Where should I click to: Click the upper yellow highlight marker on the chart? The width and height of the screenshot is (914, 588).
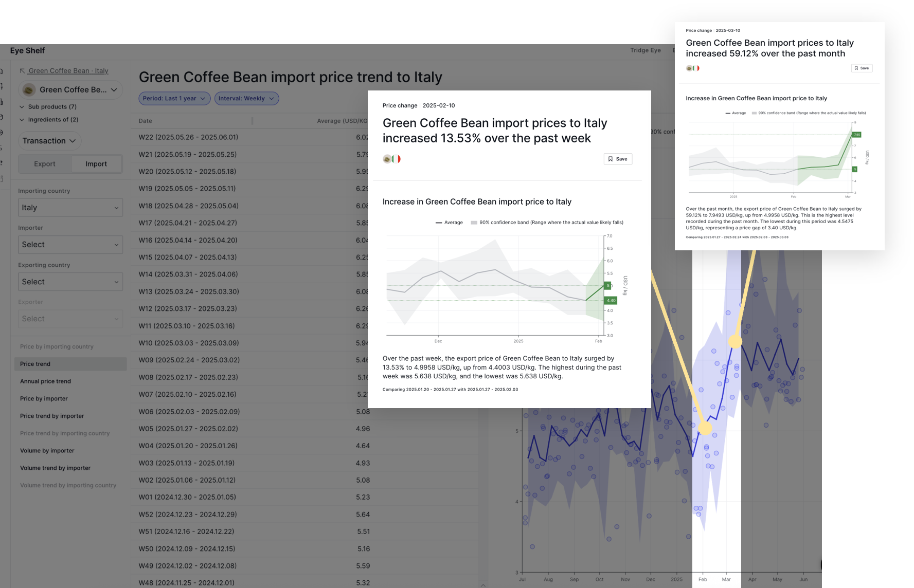click(x=735, y=341)
